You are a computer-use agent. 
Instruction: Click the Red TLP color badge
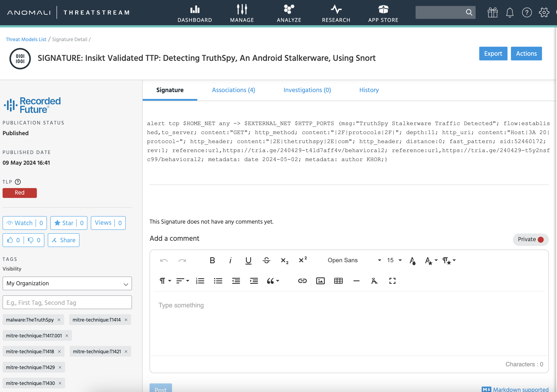[x=20, y=193]
